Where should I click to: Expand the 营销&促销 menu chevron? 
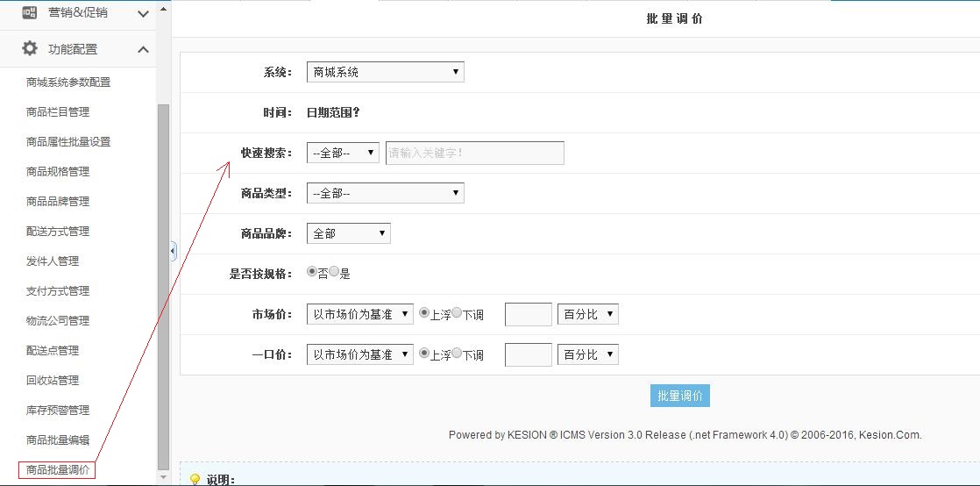[143, 14]
